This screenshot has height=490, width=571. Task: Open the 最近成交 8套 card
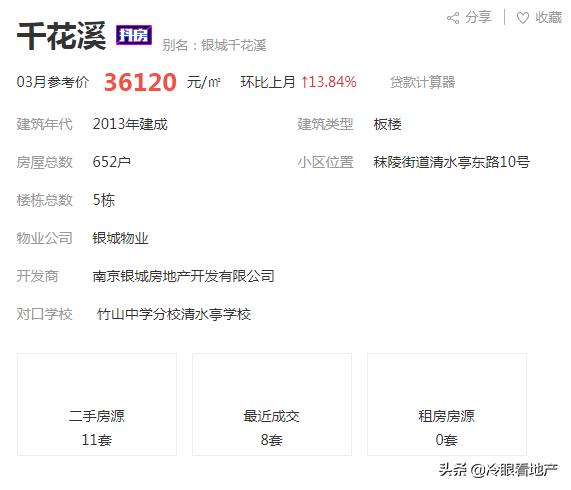click(x=272, y=404)
